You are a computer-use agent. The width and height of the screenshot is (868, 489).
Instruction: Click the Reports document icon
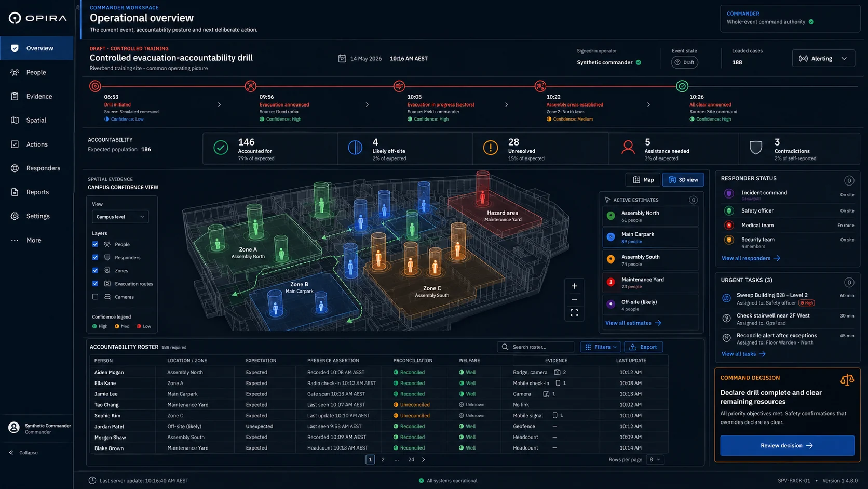point(15,192)
